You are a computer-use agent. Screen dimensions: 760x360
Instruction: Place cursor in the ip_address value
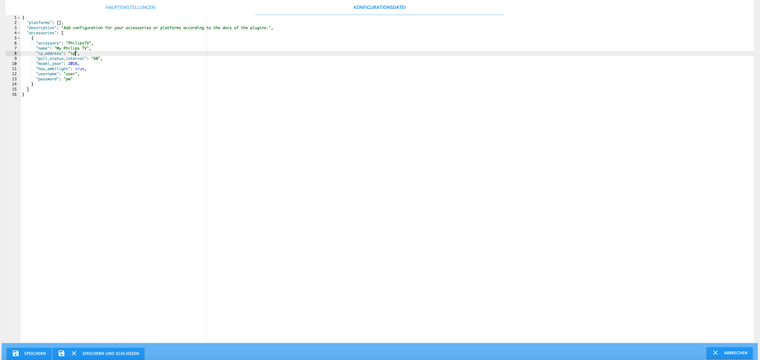(72, 53)
